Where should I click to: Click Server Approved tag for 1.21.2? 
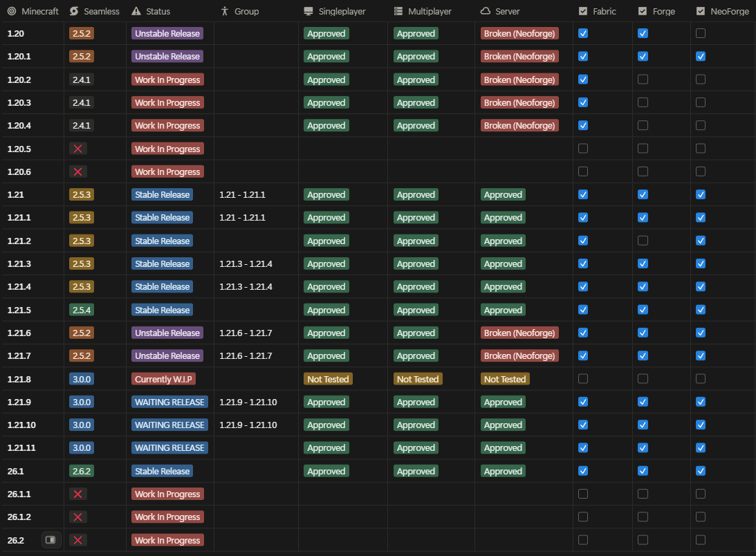[503, 241]
